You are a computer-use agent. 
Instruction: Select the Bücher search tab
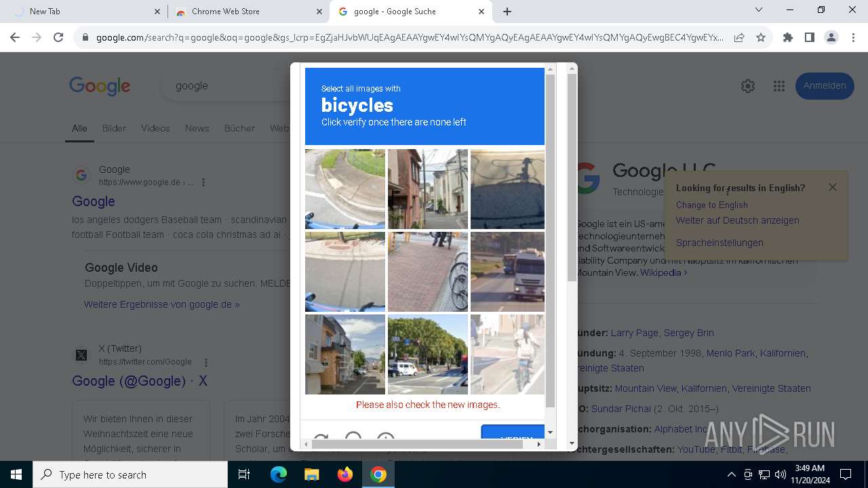point(239,128)
